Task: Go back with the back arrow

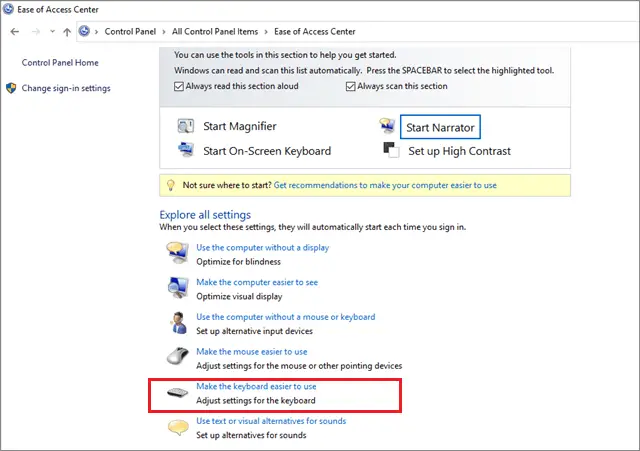Action: click(x=15, y=31)
